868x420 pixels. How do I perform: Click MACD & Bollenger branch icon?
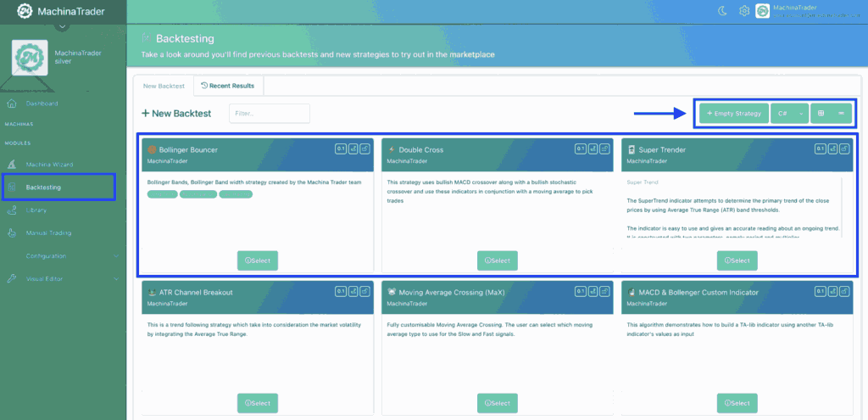click(832, 291)
